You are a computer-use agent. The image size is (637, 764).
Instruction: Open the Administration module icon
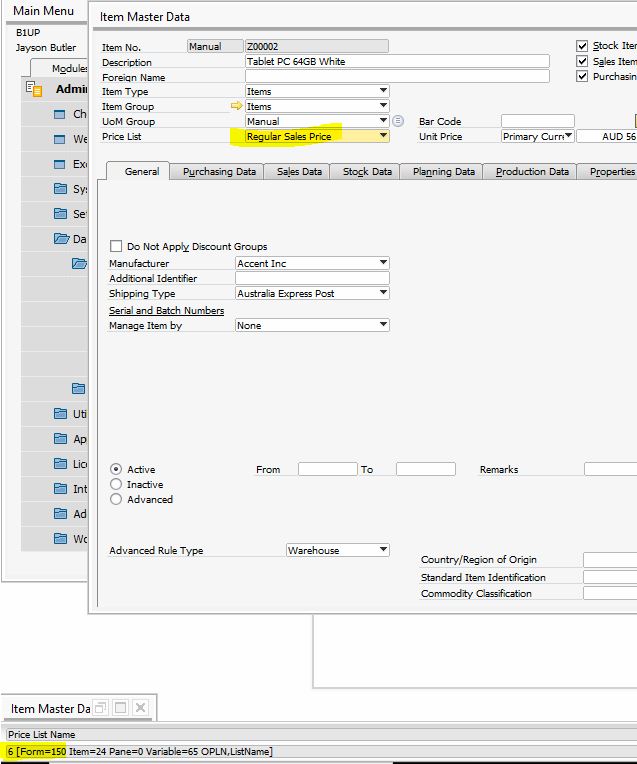pyautogui.click(x=34, y=89)
